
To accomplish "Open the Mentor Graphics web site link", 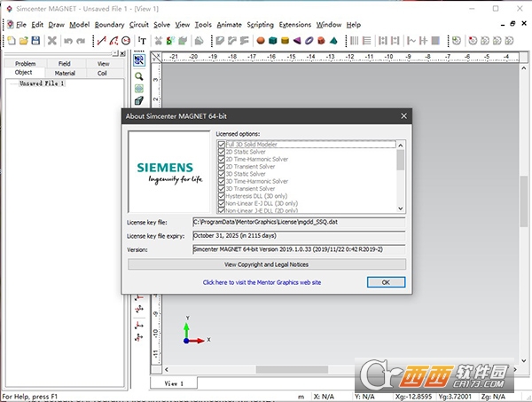I will (262, 282).
